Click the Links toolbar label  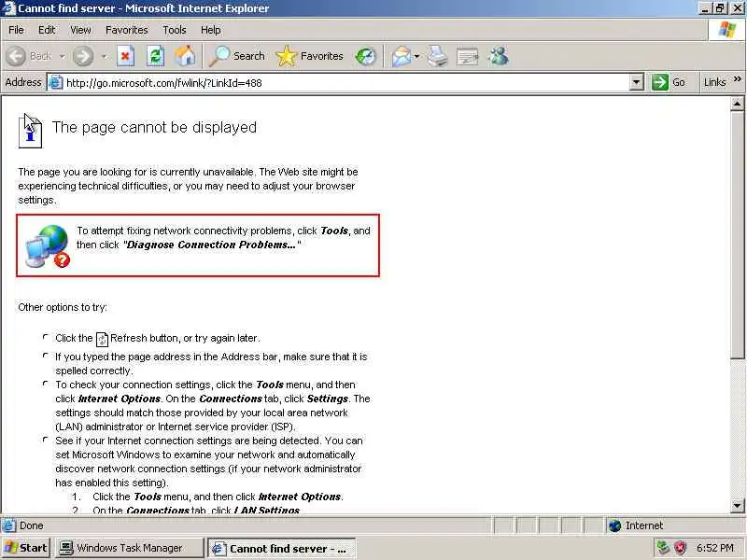click(714, 82)
